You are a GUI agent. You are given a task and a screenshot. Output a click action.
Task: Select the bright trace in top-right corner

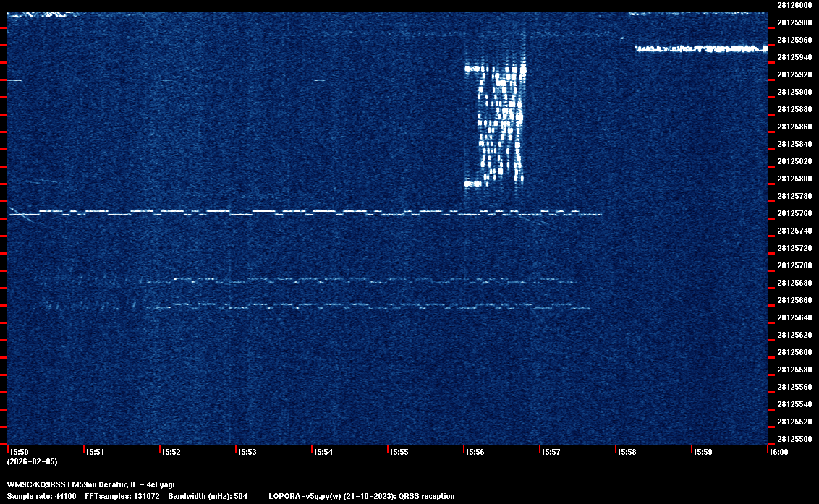pyautogui.click(x=700, y=49)
